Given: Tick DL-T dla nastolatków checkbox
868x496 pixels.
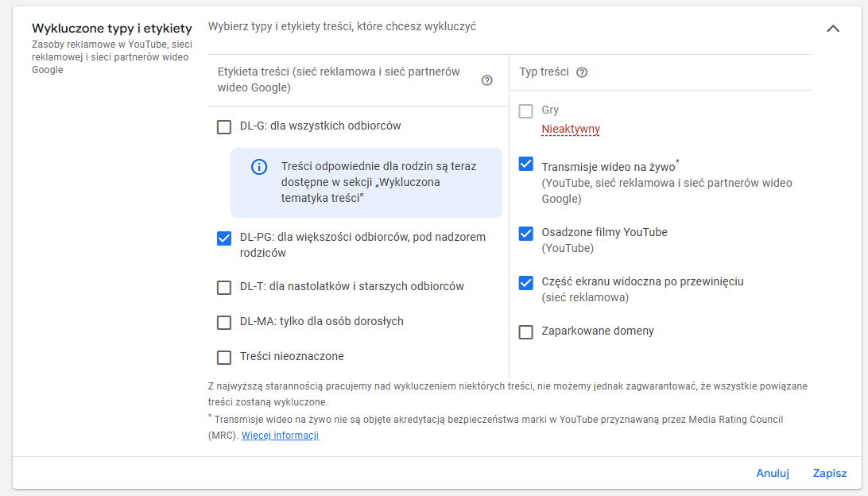Looking at the screenshot, I should tap(224, 287).
